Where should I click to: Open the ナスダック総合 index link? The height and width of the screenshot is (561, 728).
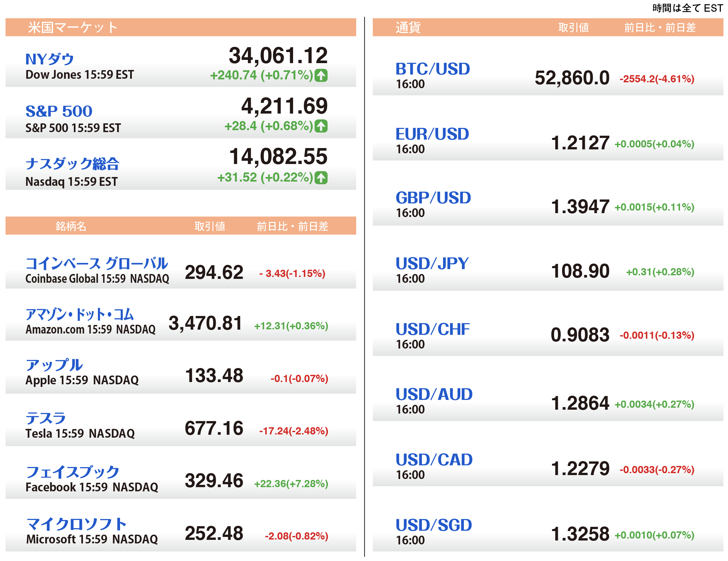(x=72, y=163)
